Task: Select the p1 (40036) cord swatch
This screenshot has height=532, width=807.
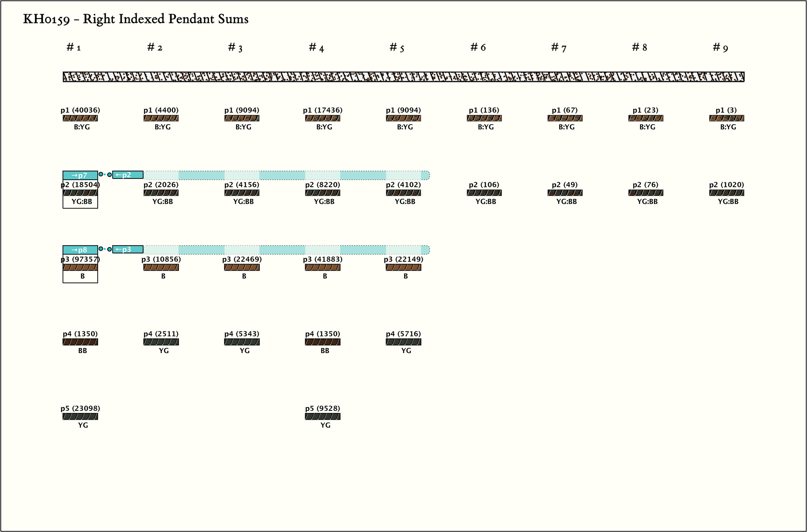Action: (x=80, y=118)
